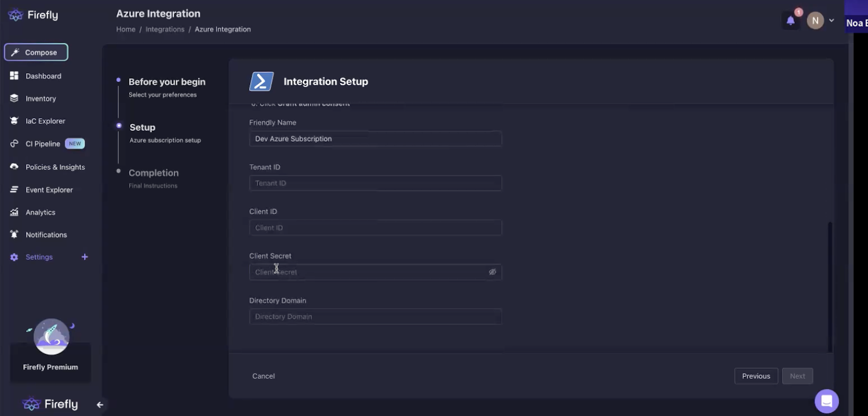Click the IaC Explorer icon
Viewport: 868px width, 416px height.
click(14, 121)
